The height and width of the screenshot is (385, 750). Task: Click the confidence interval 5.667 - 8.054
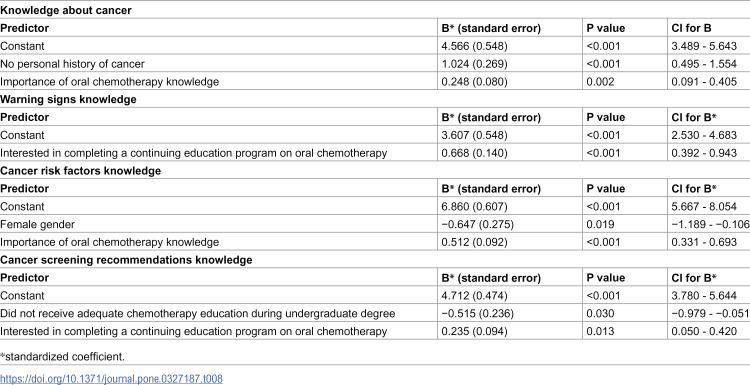pos(704,207)
